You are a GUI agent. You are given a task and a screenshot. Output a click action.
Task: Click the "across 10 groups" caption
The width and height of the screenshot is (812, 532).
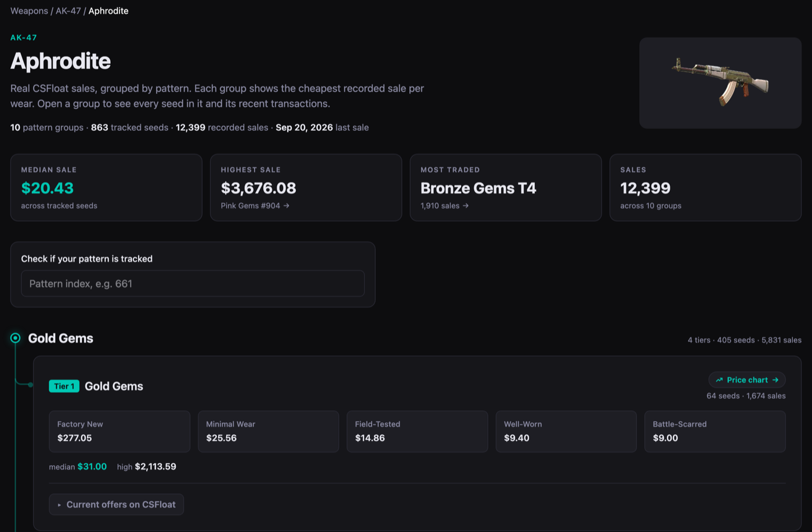(x=651, y=206)
